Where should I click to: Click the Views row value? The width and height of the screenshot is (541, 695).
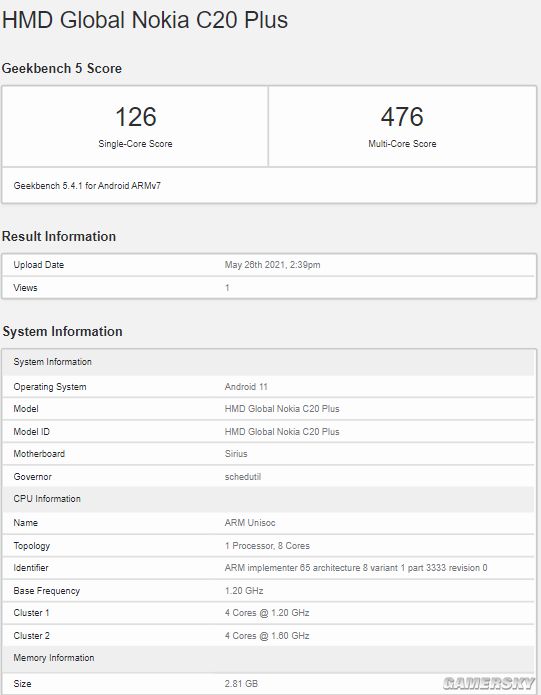click(227, 288)
